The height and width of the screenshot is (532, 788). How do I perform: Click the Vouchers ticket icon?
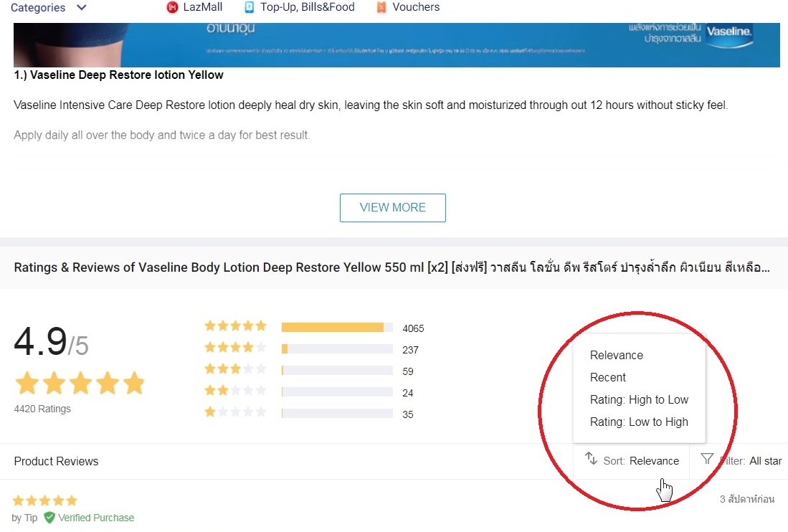click(381, 7)
